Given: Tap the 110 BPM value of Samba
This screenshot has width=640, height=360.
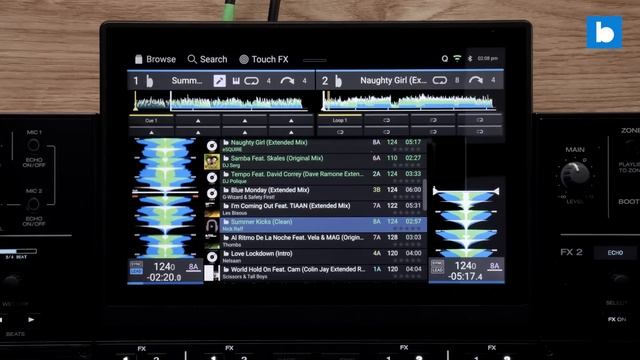Looking at the screenshot, I should pos(392,158).
